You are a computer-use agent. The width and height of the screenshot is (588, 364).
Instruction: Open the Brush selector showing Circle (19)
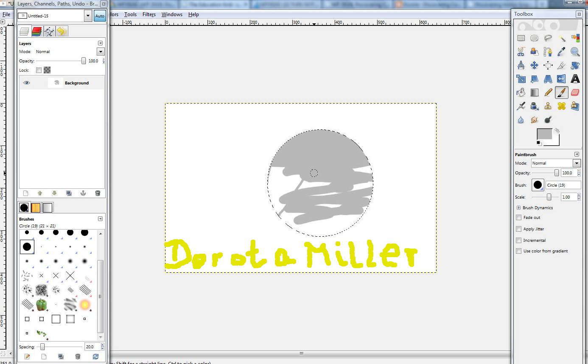(x=538, y=185)
